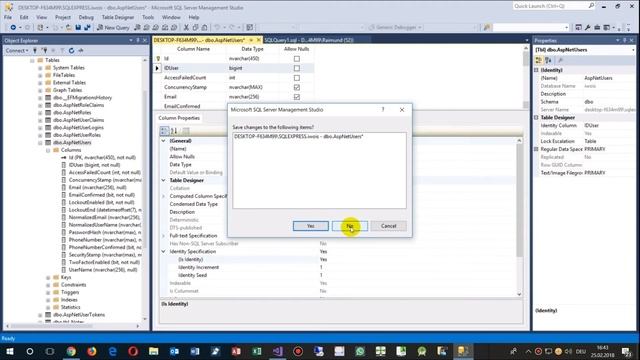This screenshot has width=640, height=360.
Task: Click the Windows Start button
Action: (9, 351)
